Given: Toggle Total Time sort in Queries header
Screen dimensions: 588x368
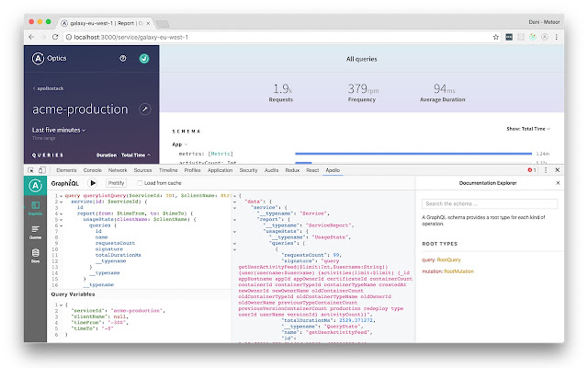Looking at the screenshot, I should point(136,155).
